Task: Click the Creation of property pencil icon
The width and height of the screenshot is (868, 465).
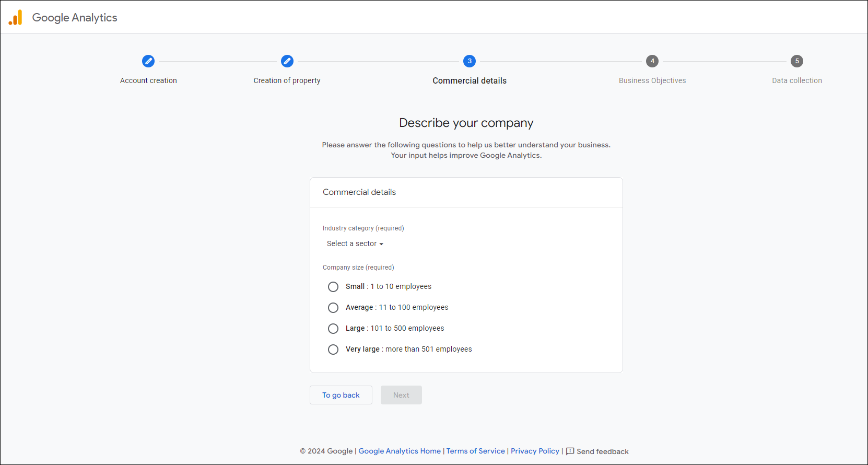Action: point(287,61)
